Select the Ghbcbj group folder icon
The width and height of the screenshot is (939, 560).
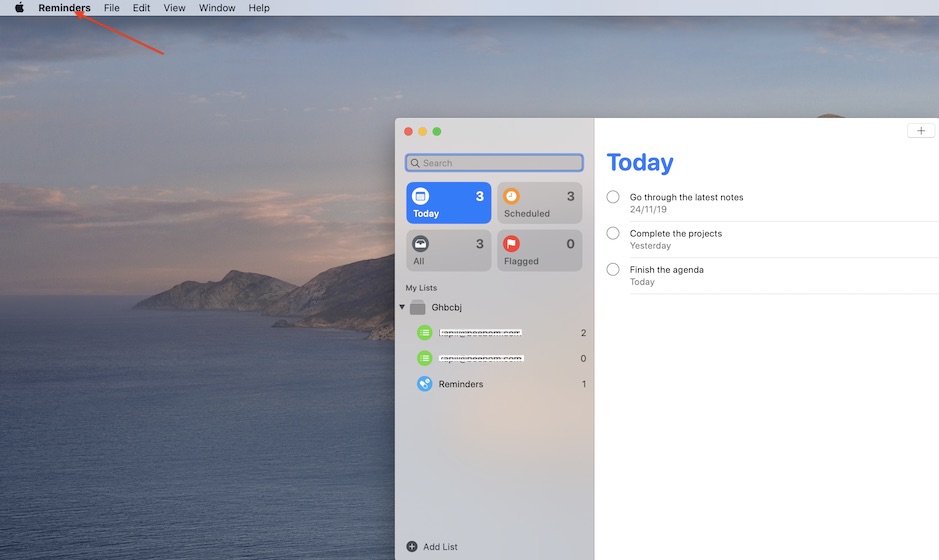[417, 307]
